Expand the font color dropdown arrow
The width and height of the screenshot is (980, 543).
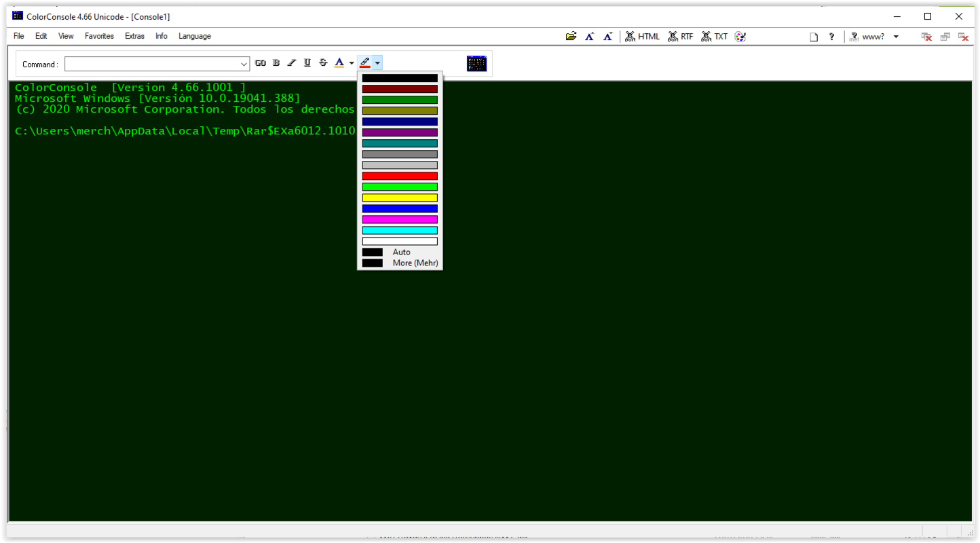[x=352, y=63]
